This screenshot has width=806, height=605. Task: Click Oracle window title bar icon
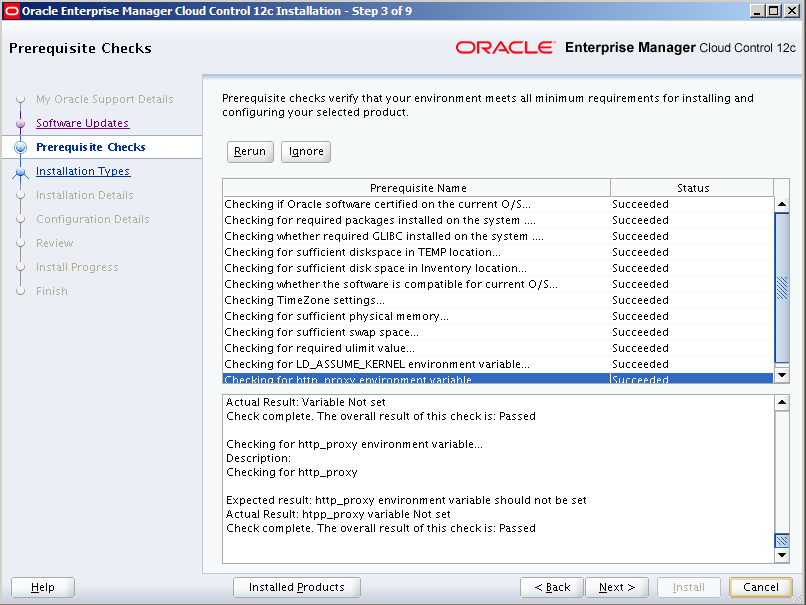point(11,11)
